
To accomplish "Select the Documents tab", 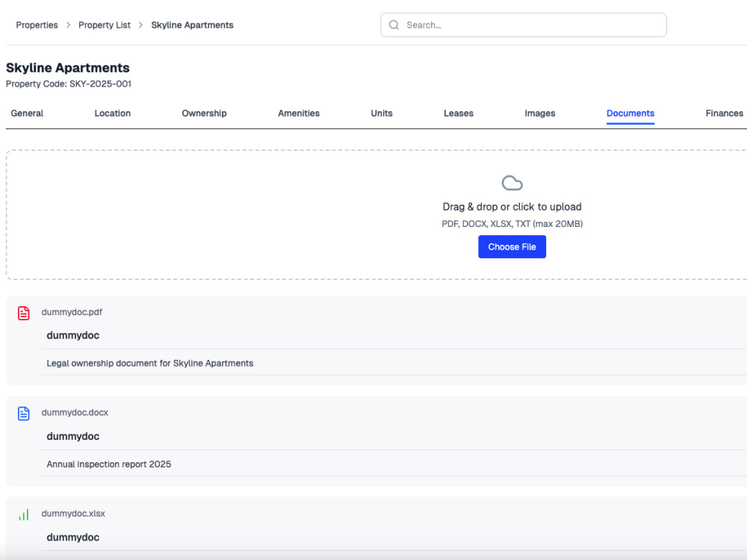I will [x=630, y=113].
